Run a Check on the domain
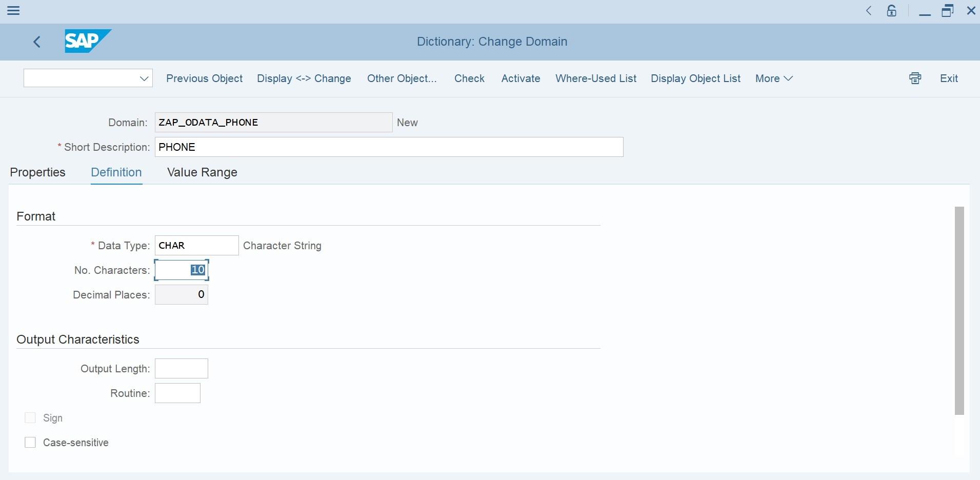980x480 pixels. pos(469,78)
